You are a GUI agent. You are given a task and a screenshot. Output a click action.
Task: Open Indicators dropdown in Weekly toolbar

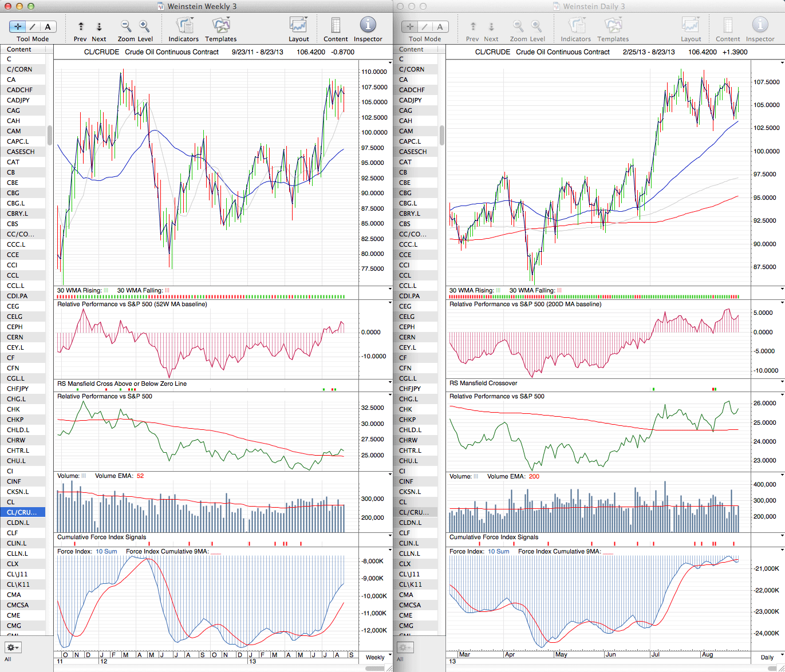click(x=184, y=25)
